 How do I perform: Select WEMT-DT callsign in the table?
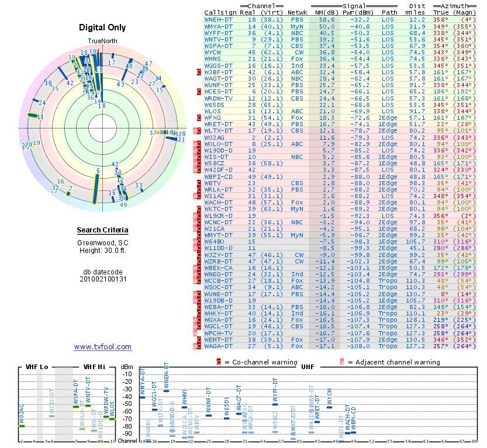click(x=218, y=340)
